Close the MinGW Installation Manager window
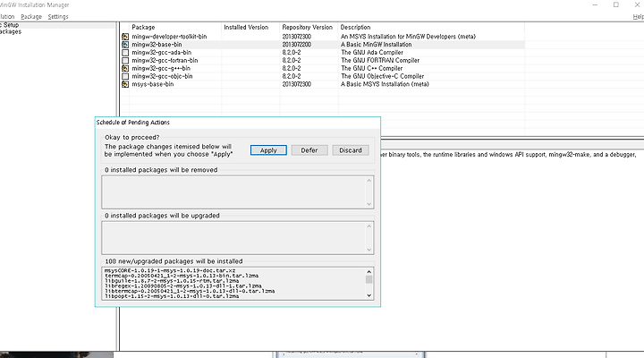 pyautogui.click(x=637, y=5)
